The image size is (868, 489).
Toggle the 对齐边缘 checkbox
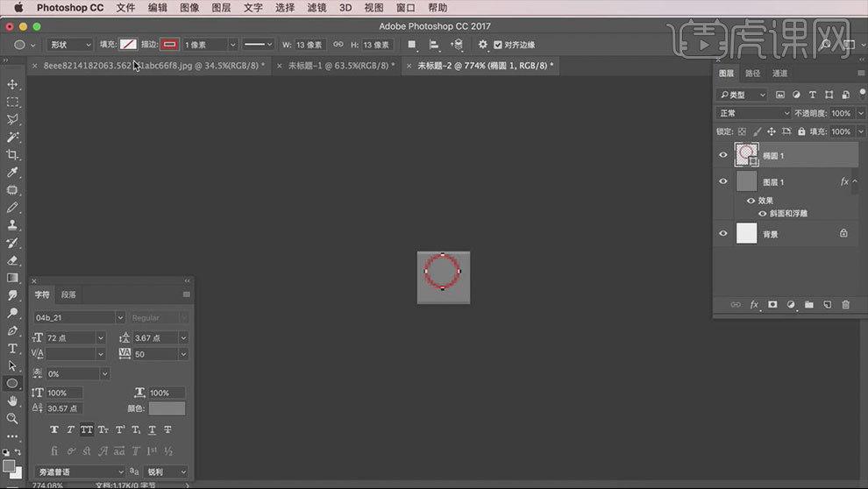click(498, 45)
